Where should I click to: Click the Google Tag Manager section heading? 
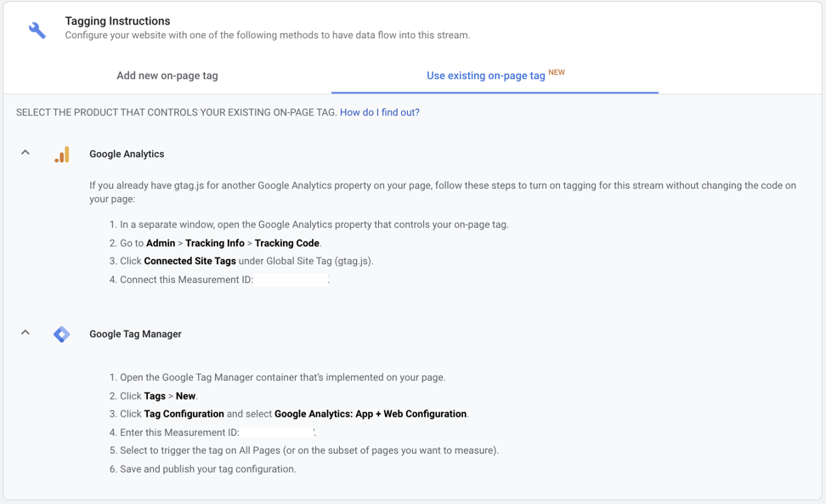point(135,334)
